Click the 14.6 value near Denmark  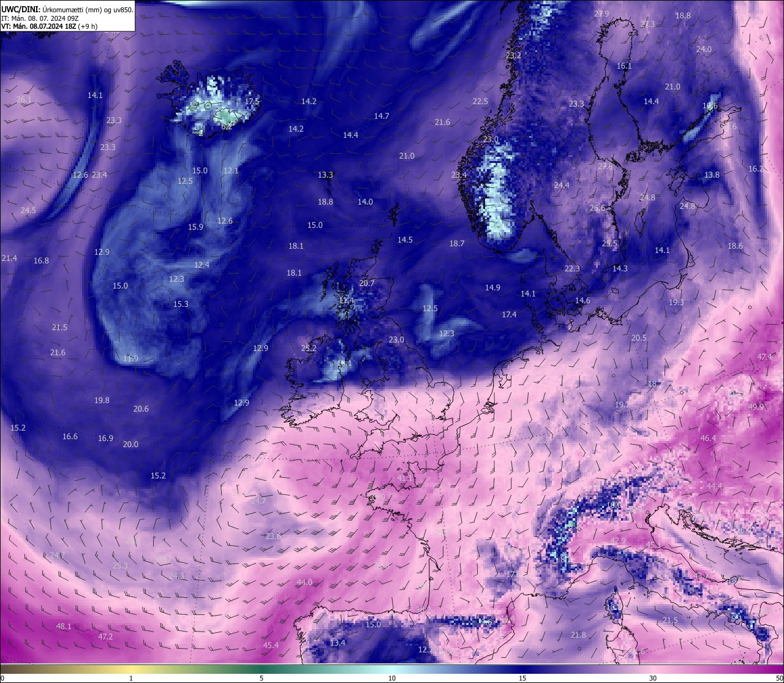point(582,300)
